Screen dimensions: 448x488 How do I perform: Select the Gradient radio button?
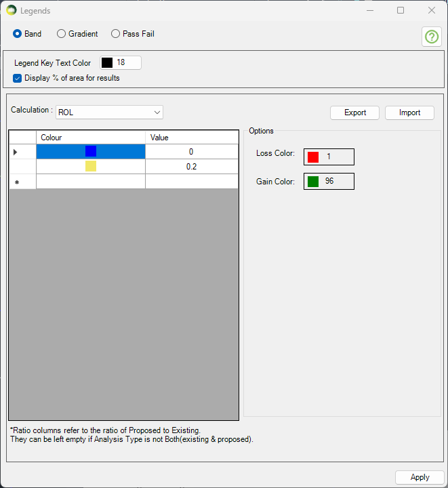pos(77,34)
